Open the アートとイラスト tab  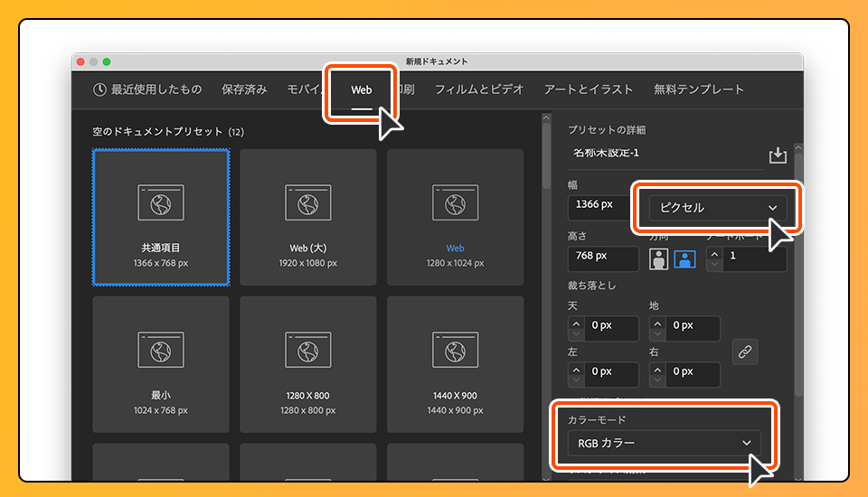pos(588,89)
